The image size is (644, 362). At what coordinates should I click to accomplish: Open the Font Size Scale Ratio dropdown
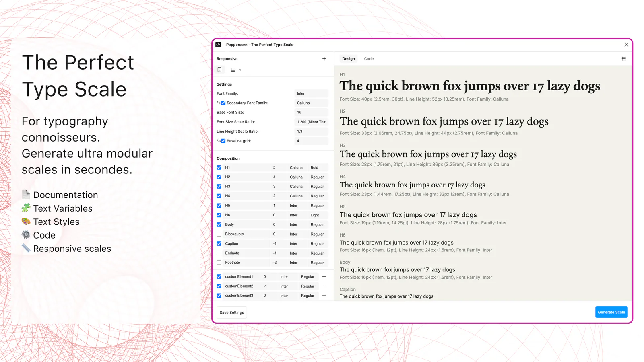312,122
